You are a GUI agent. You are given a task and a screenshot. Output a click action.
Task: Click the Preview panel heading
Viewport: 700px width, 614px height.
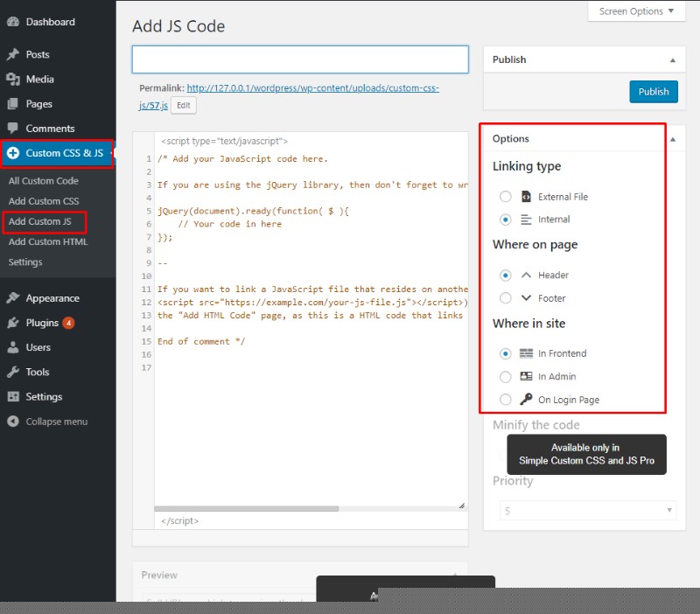pos(159,576)
